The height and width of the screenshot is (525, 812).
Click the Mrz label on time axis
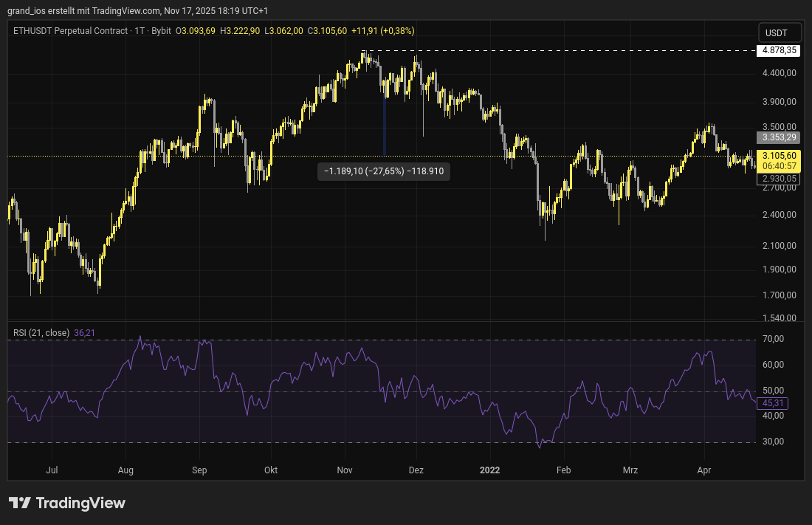click(630, 470)
